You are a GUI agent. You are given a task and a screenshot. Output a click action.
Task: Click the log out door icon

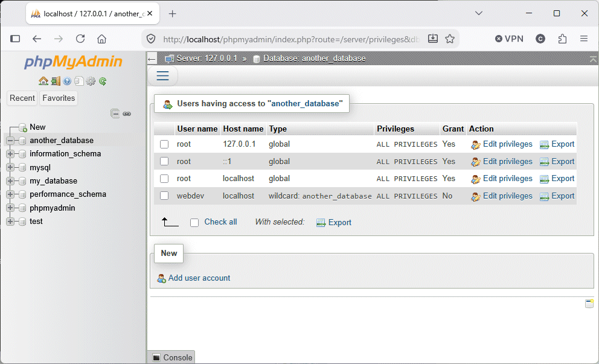click(56, 81)
